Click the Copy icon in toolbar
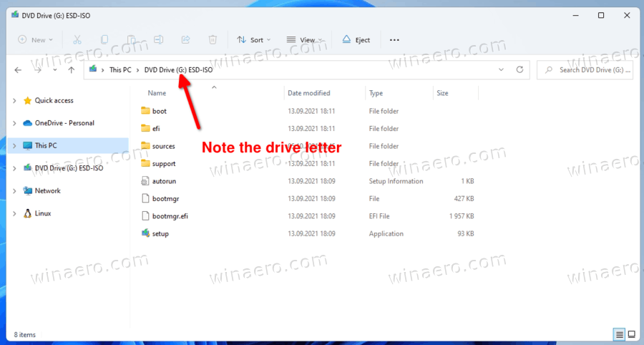Screen dimensions: 644x345 click(104, 40)
